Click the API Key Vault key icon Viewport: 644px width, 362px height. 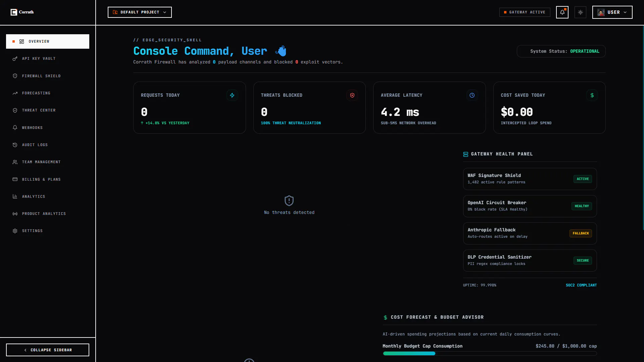coord(15,58)
